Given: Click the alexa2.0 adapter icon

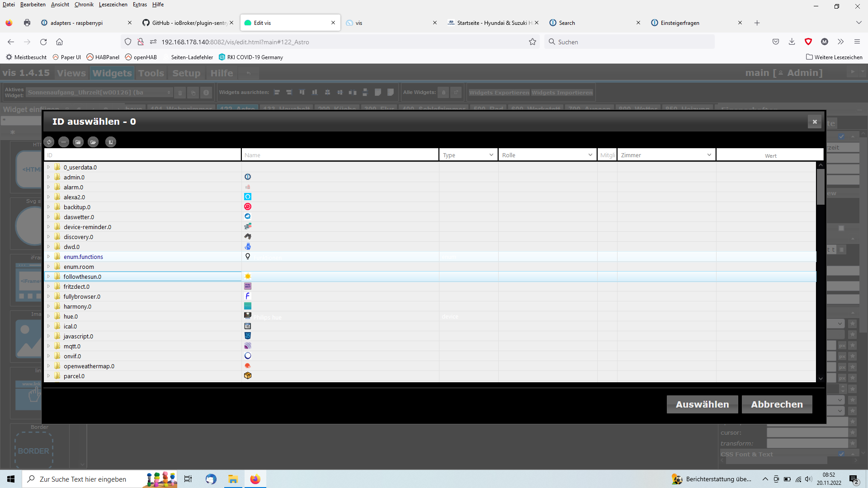Looking at the screenshot, I should (x=248, y=197).
